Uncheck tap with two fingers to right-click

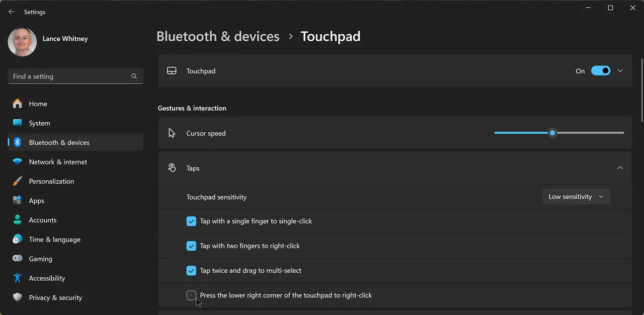(x=191, y=246)
